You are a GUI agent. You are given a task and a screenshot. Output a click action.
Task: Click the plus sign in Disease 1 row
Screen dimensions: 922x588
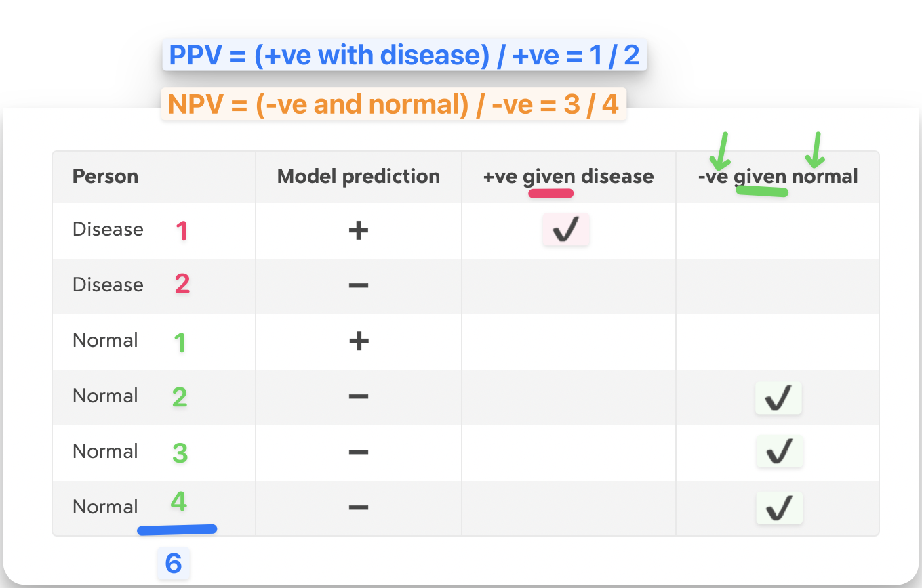[358, 231]
